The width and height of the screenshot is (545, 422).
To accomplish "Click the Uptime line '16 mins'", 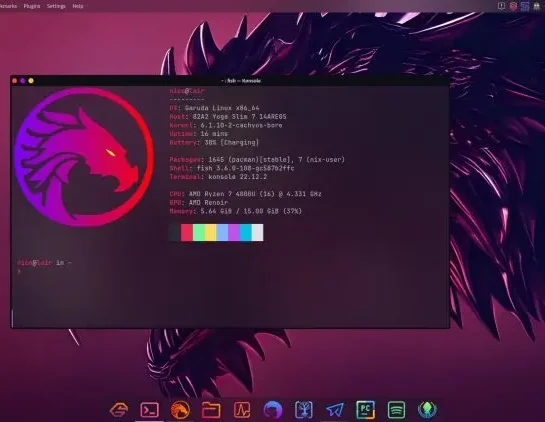I will [x=199, y=134].
